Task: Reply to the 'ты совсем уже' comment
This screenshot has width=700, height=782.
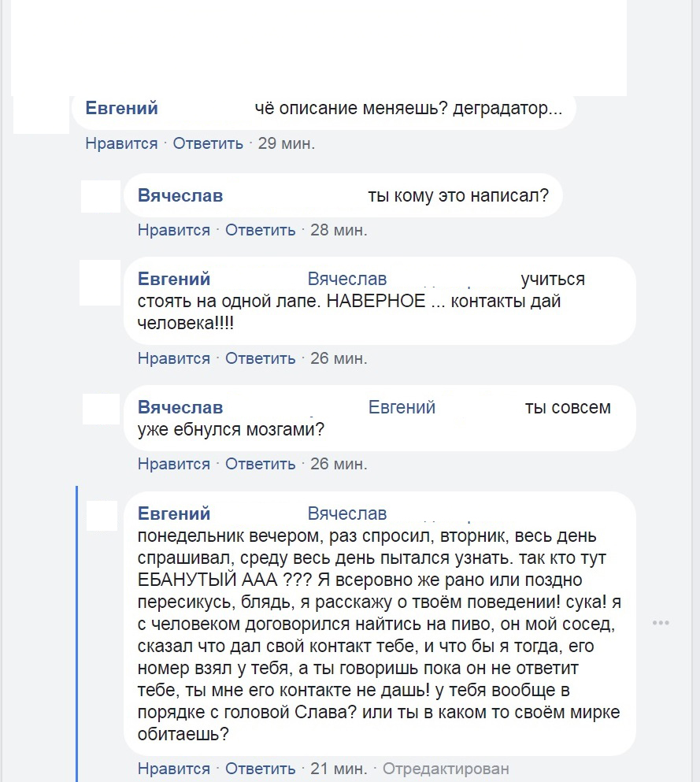Action: (x=261, y=464)
